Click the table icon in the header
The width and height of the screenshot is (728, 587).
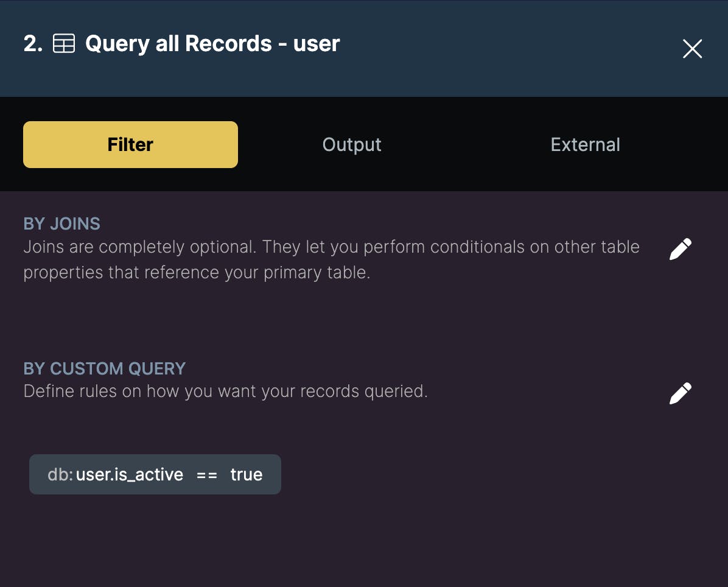pos(64,44)
